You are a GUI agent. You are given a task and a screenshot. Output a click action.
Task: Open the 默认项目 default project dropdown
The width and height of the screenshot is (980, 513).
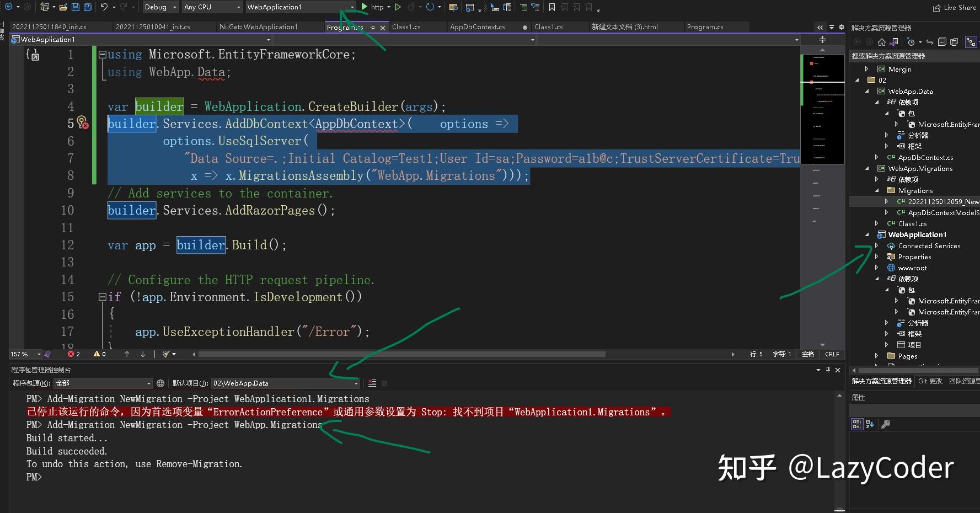[x=286, y=383]
